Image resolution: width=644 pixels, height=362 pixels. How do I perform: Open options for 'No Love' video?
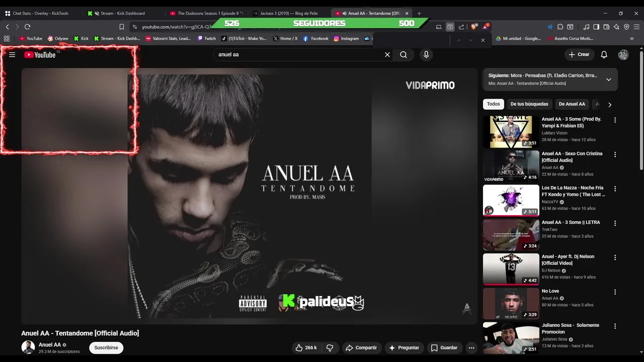tap(615, 292)
